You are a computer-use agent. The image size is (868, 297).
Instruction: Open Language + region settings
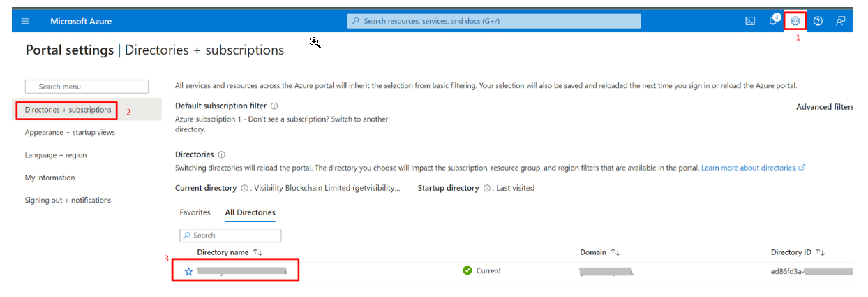(x=56, y=155)
